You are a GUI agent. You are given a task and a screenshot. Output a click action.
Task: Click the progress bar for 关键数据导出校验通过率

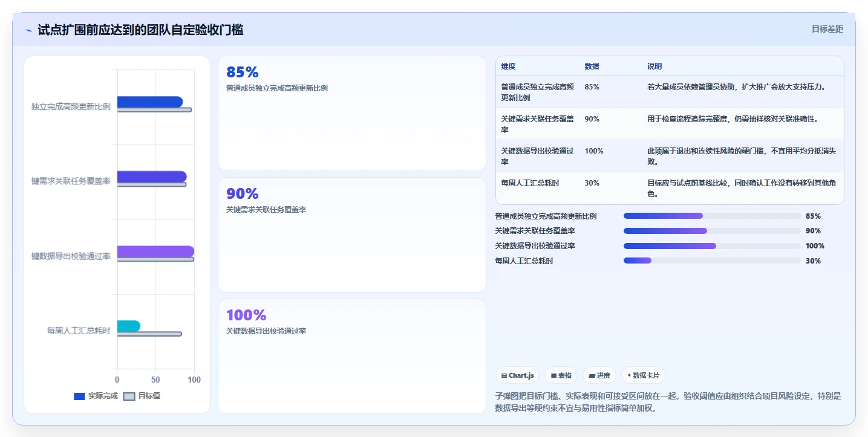click(x=712, y=246)
